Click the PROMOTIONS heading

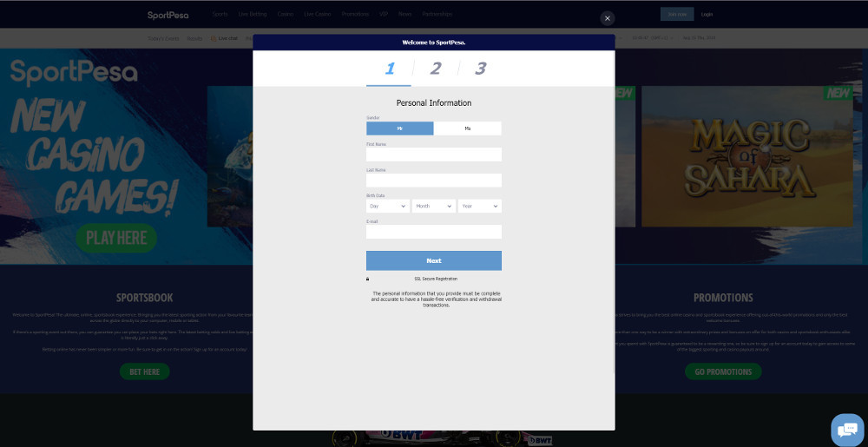pos(723,298)
